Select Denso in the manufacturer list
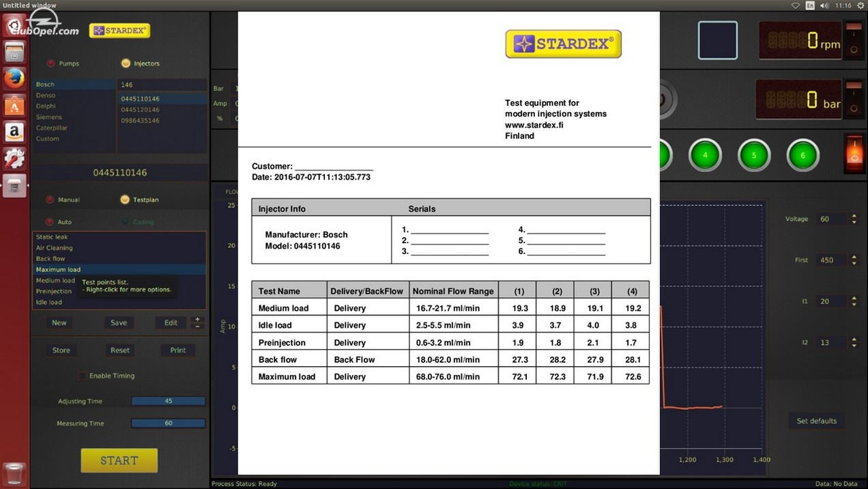The image size is (868, 489). 75,96
